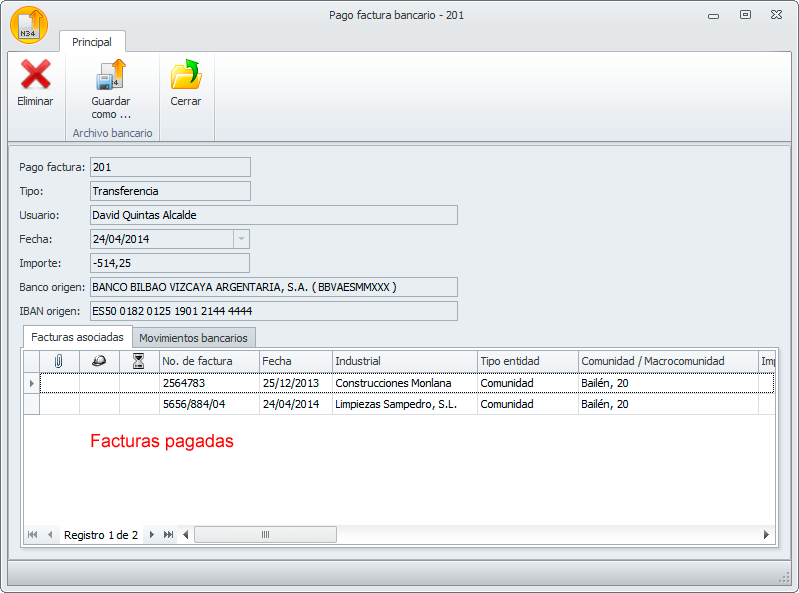Click the Fecha field 24/04/2014
The width and height of the screenshot is (799, 593).
(162, 239)
